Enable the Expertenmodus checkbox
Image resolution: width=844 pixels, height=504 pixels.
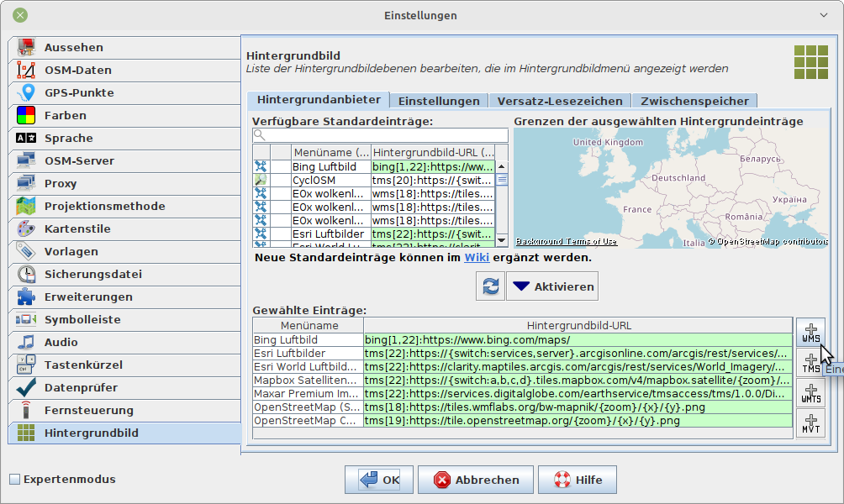click(14, 480)
